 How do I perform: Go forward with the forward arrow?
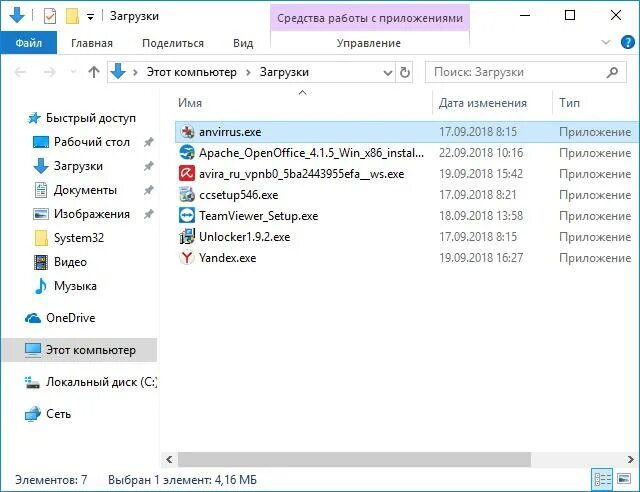[x=49, y=72]
